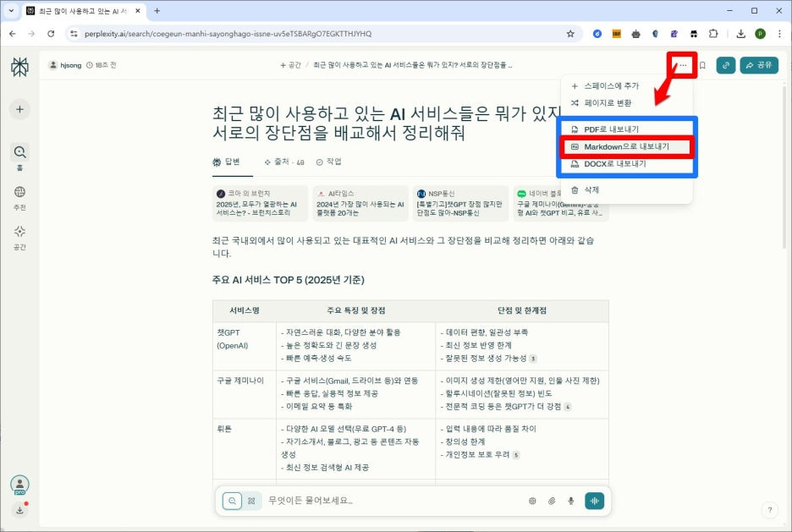Open the Chrome three-dot menu
The width and height of the screenshot is (792, 532).
(779, 34)
